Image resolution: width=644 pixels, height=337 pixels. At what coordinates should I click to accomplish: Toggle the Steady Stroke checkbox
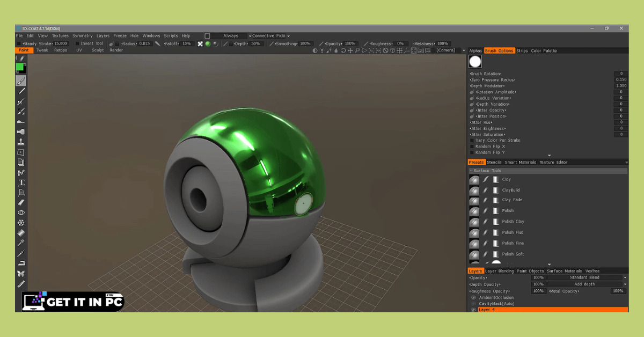click(19, 43)
